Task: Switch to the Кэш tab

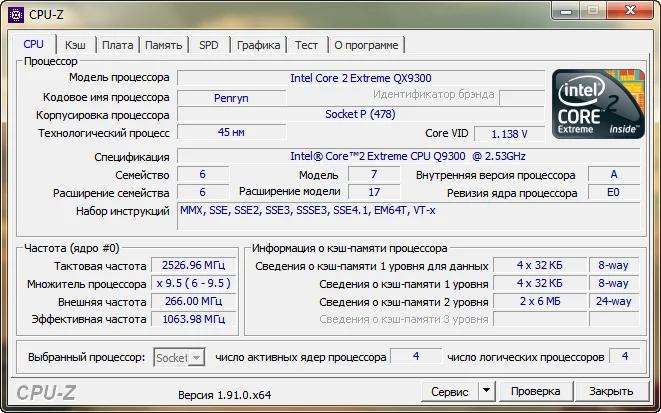Action: pos(75,45)
